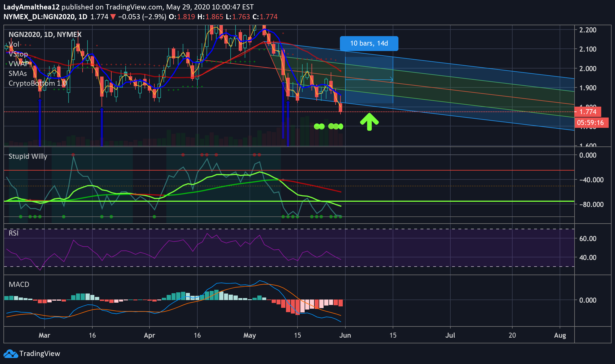Select the Vol indicator label
This screenshot has height=364, width=615.
[14, 44]
